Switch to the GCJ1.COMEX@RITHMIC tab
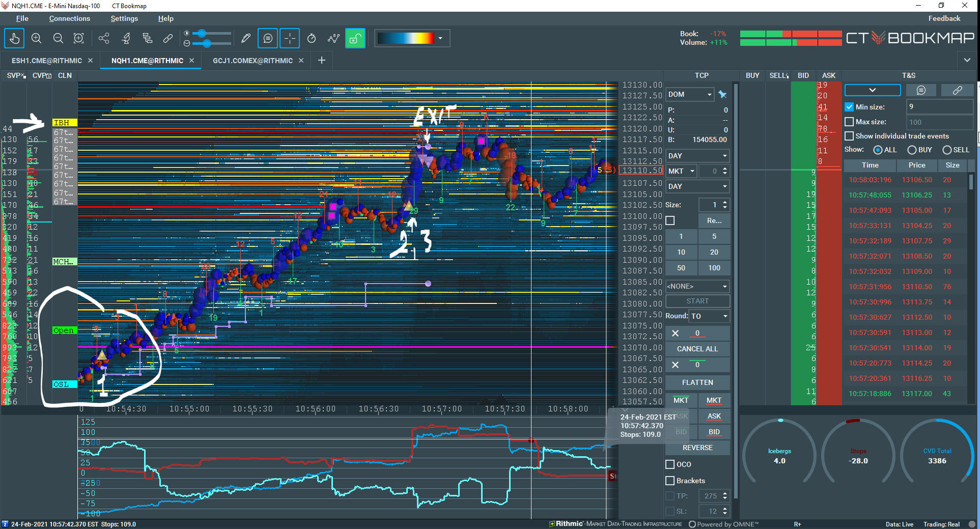Image resolution: width=980 pixels, height=529 pixels. pyautogui.click(x=253, y=61)
